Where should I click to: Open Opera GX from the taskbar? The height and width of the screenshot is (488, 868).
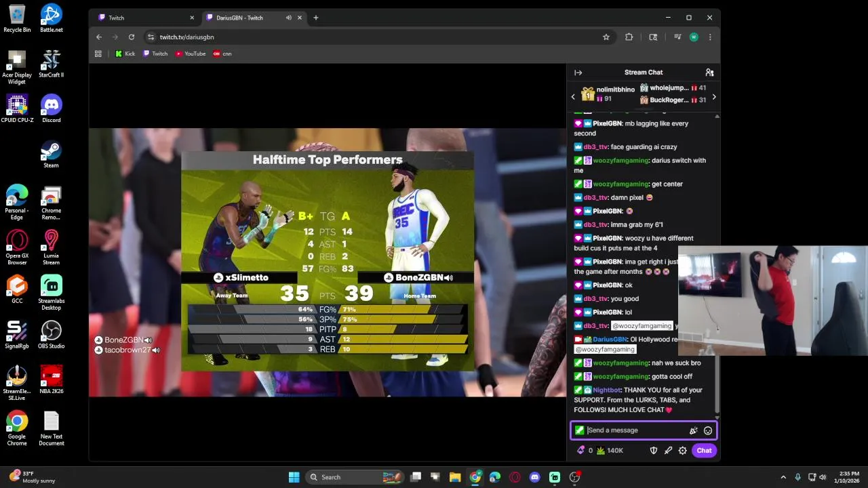(515, 477)
